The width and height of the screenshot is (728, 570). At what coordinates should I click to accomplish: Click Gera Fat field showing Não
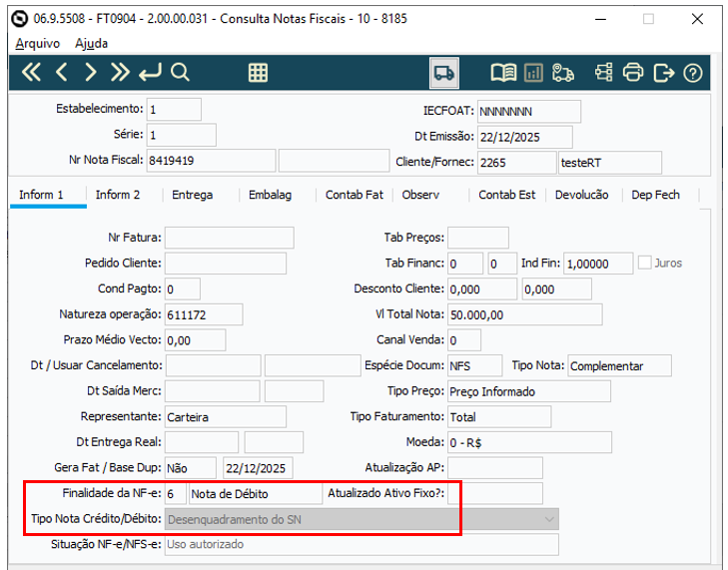coord(191,467)
